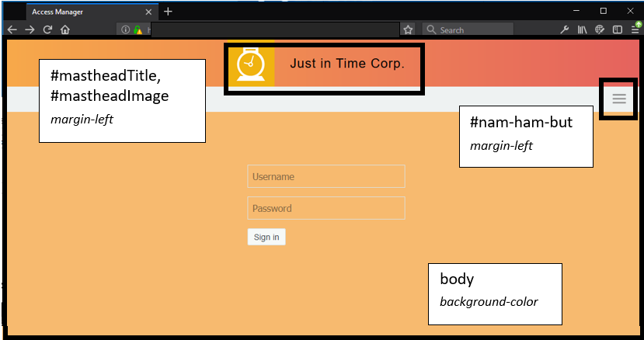Click the Just in Time Corp. title
The width and height of the screenshot is (644, 340).
click(347, 64)
